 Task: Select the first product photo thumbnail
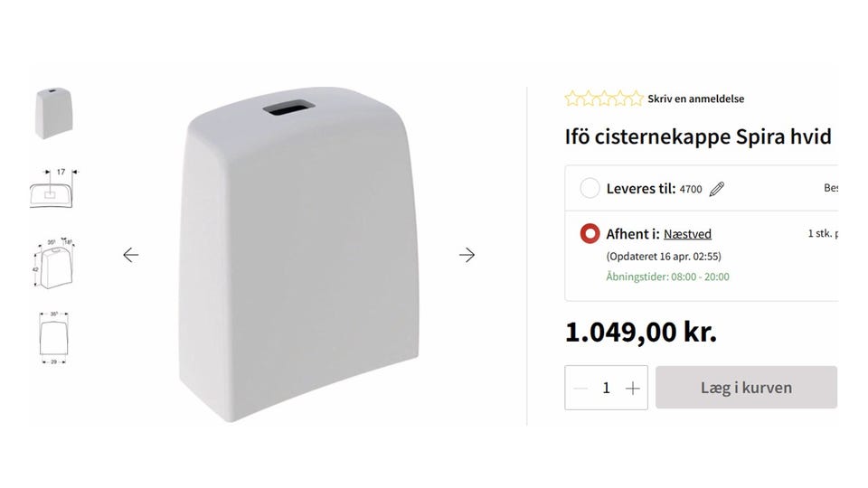52,114
